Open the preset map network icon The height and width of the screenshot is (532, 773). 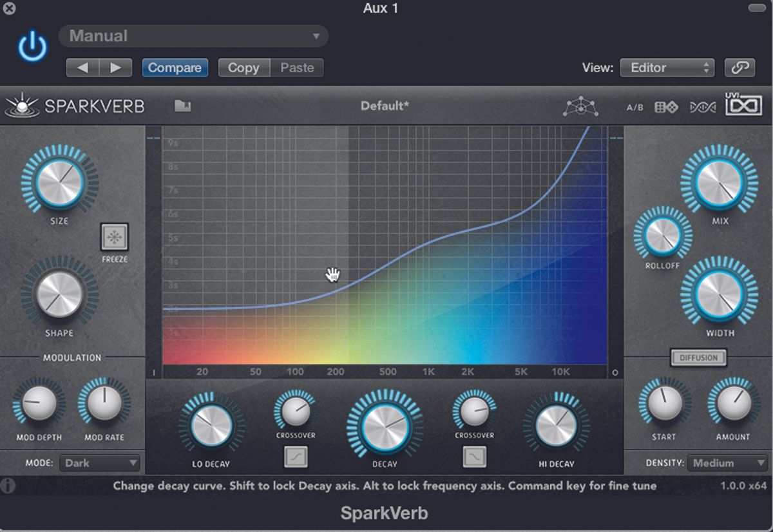pos(582,105)
